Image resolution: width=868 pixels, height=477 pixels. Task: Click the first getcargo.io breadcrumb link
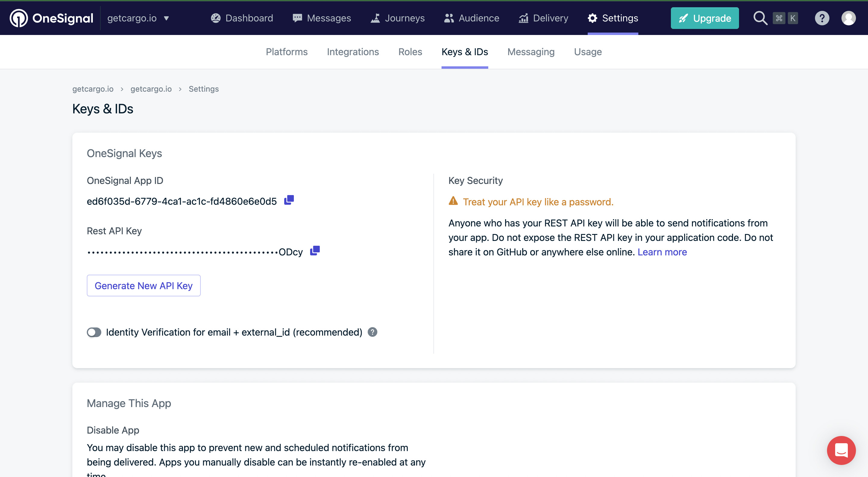click(93, 89)
